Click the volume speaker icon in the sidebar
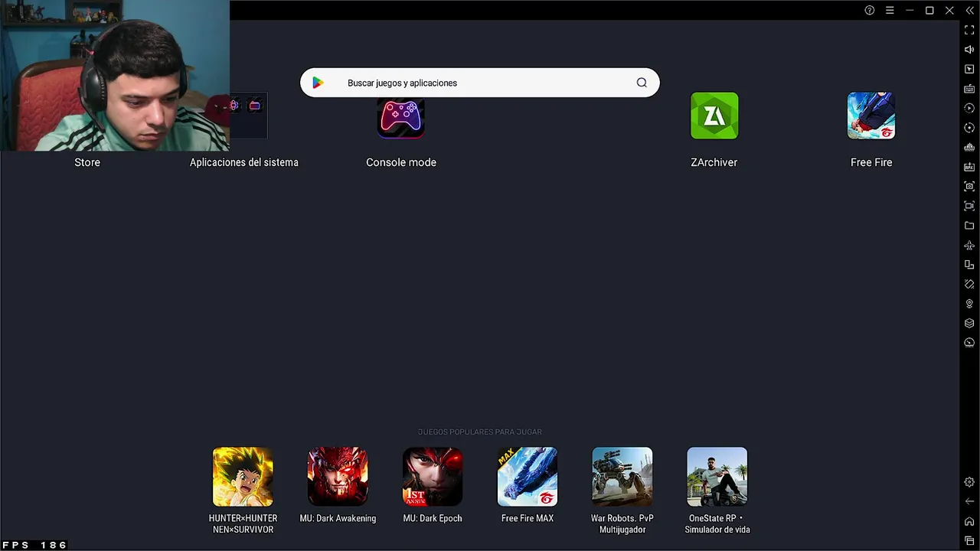The image size is (980, 551). (x=969, y=50)
